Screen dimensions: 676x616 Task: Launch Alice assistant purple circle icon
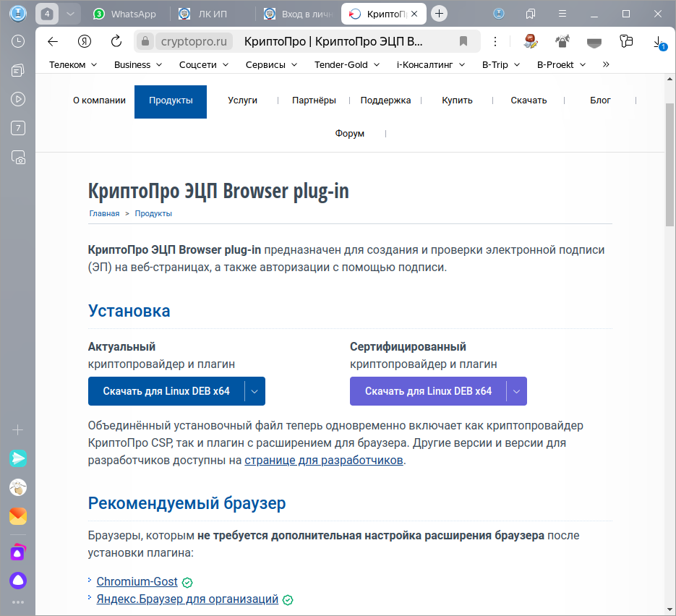pyautogui.click(x=18, y=581)
